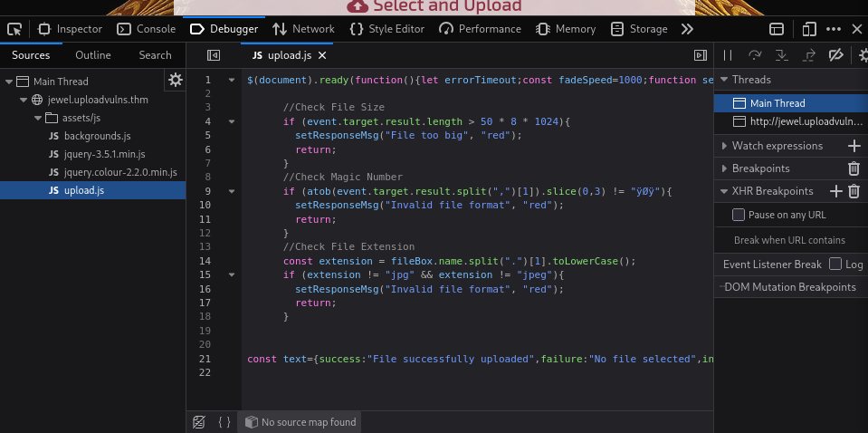Click the Select and Upload button
The height and width of the screenshot is (433, 868).
click(x=434, y=6)
